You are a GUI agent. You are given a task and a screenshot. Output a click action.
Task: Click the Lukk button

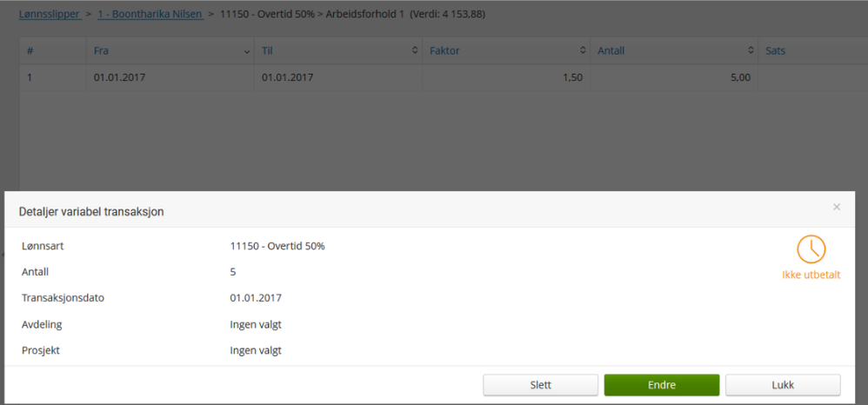783,385
